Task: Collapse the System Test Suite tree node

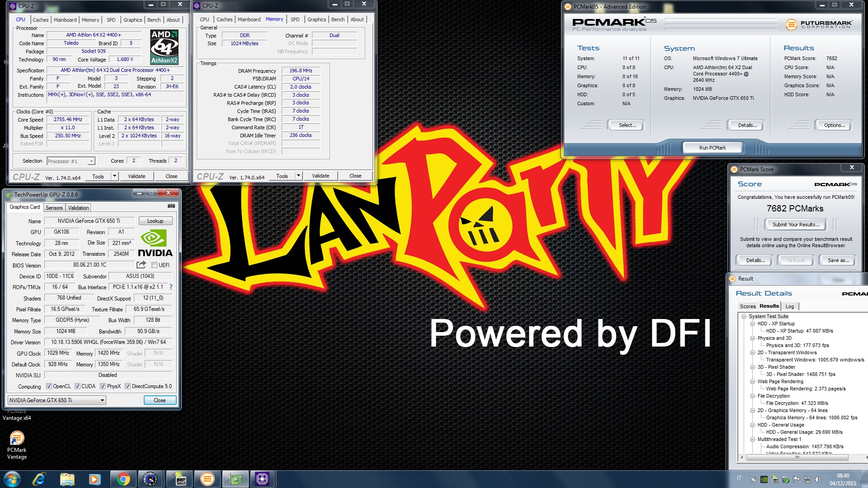Action: coord(744,316)
